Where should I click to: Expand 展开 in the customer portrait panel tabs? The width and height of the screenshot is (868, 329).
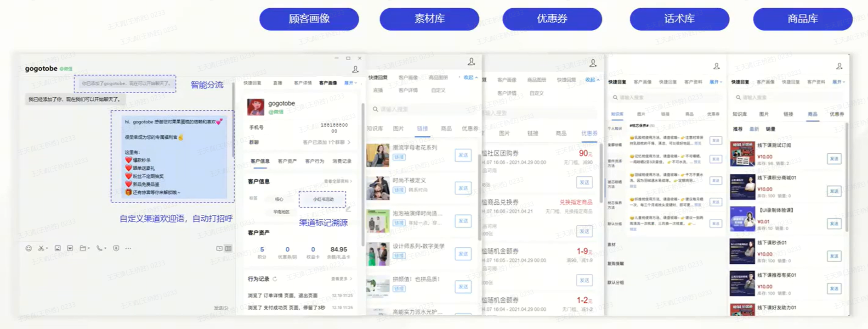tap(350, 83)
